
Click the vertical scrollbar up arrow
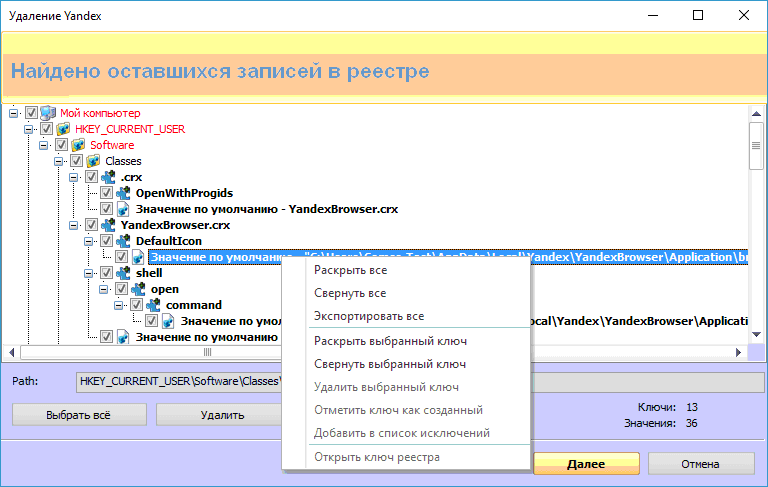coord(756,114)
